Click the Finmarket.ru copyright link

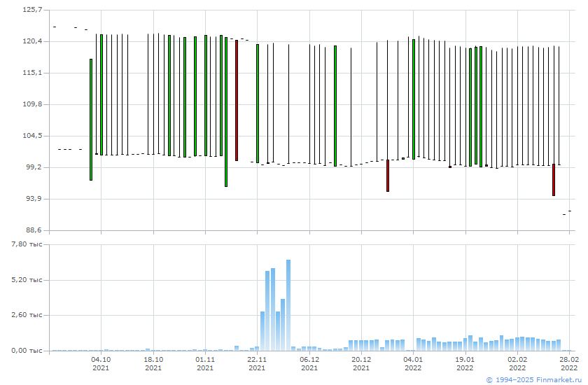point(534,379)
